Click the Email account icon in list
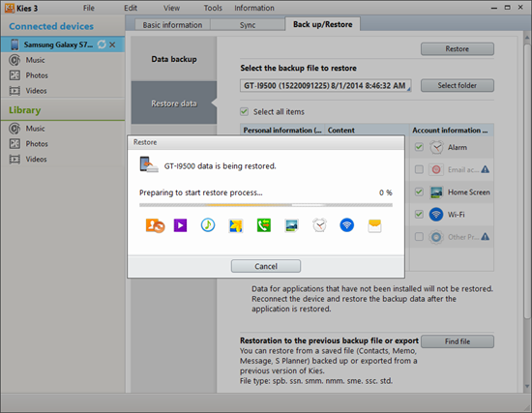The width and height of the screenshot is (532, 413). tap(436, 169)
